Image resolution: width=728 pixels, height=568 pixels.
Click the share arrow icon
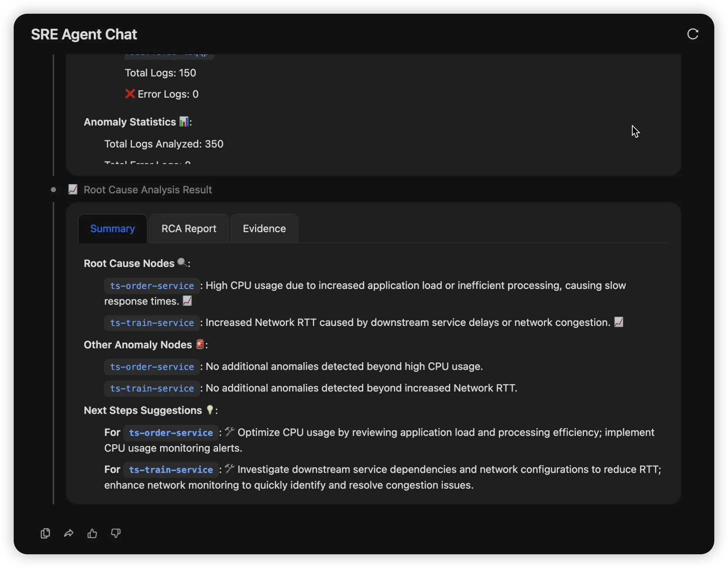tap(69, 533)
